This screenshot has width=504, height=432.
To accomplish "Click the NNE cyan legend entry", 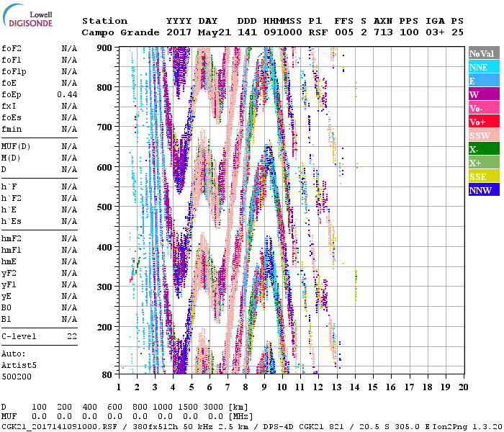I will pyautogui.click(x=482, y=67).
